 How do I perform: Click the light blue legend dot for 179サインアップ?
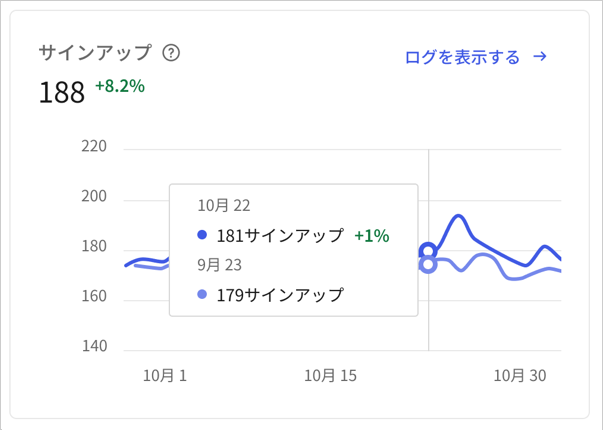(x=202, y=295)
